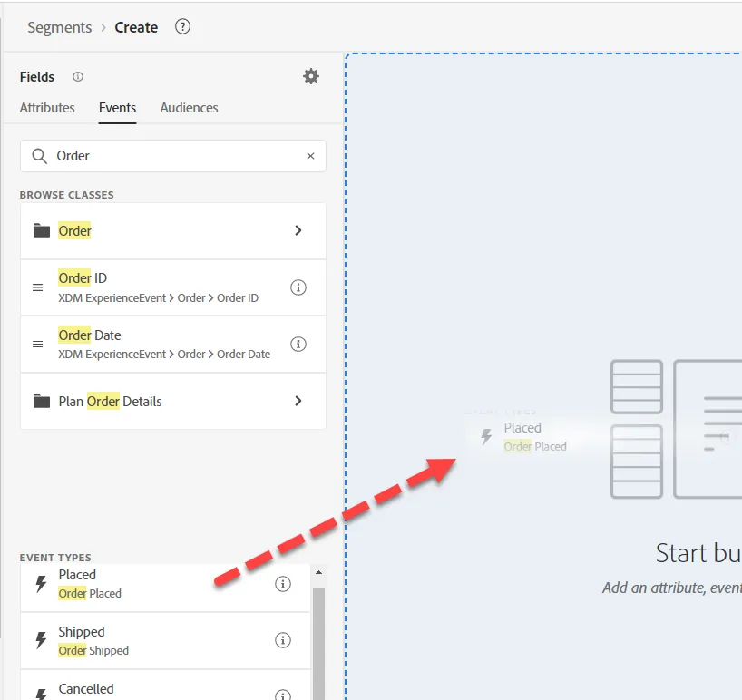Open the Fields settings gear
This screenshot has height=700, width=742.
(311, 76)
